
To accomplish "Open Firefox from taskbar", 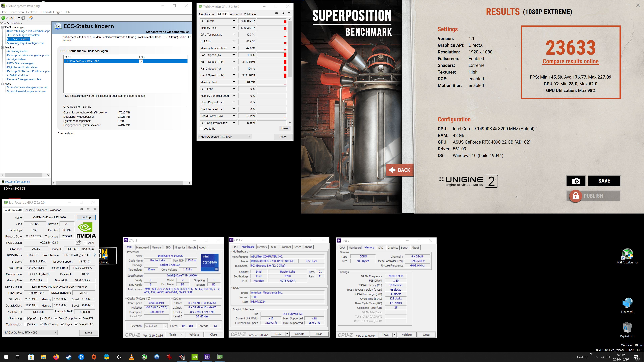I will tap(56, 357).
